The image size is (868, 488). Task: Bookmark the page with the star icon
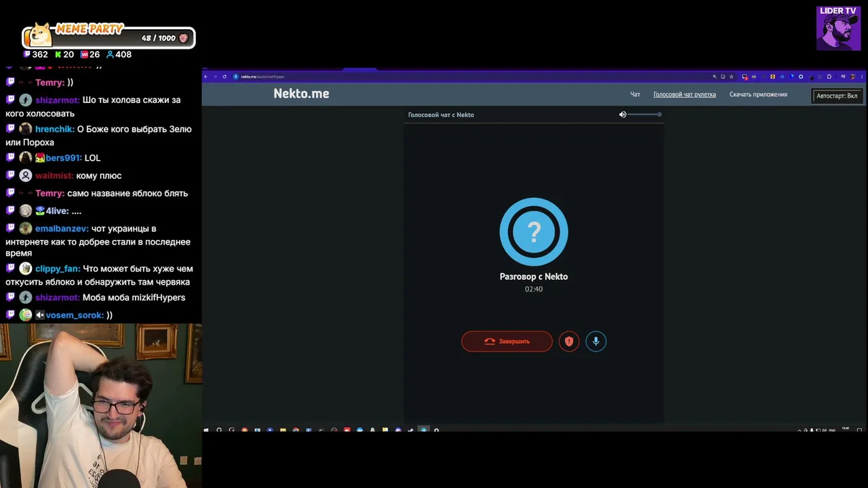pyautogui.click(x=731, y=77)
